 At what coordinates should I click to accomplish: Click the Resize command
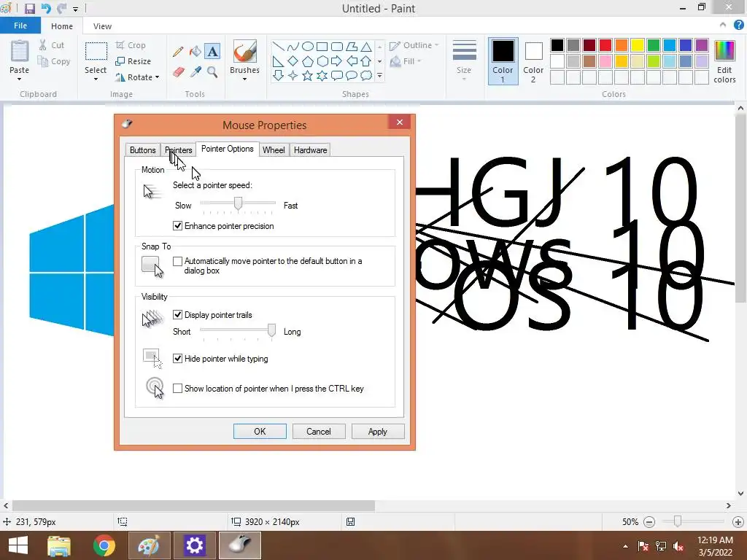pyautogui.click(x=133, y=61)
